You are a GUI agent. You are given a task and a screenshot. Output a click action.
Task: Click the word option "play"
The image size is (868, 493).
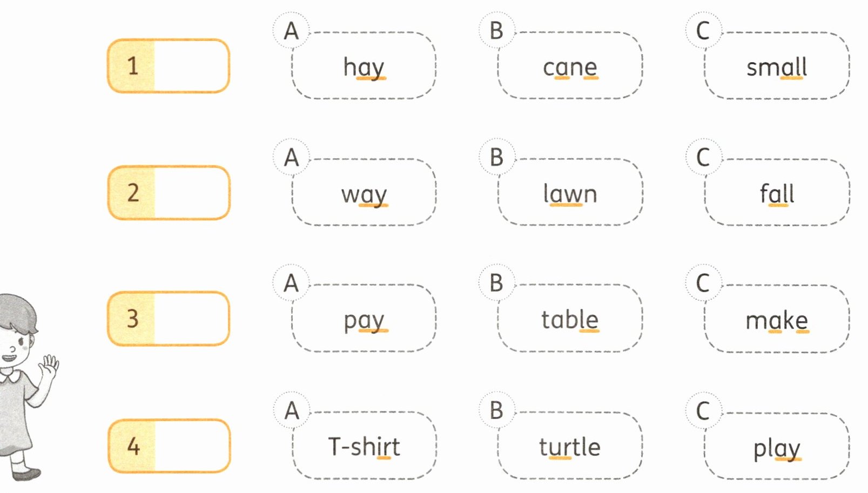tap(776, 448)
